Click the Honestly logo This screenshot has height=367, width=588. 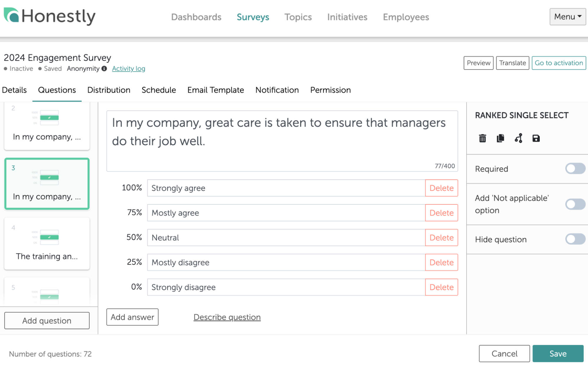pos(49,16)
